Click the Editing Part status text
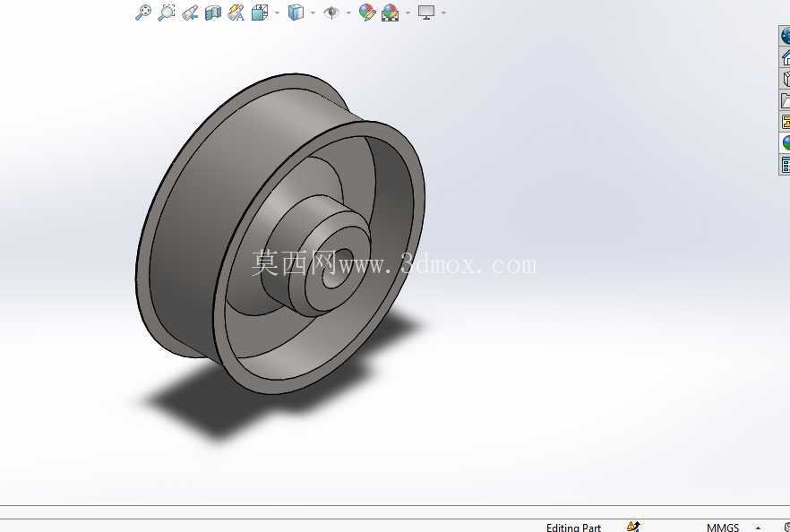The image size is (790, 532). (x=573, y=528)
